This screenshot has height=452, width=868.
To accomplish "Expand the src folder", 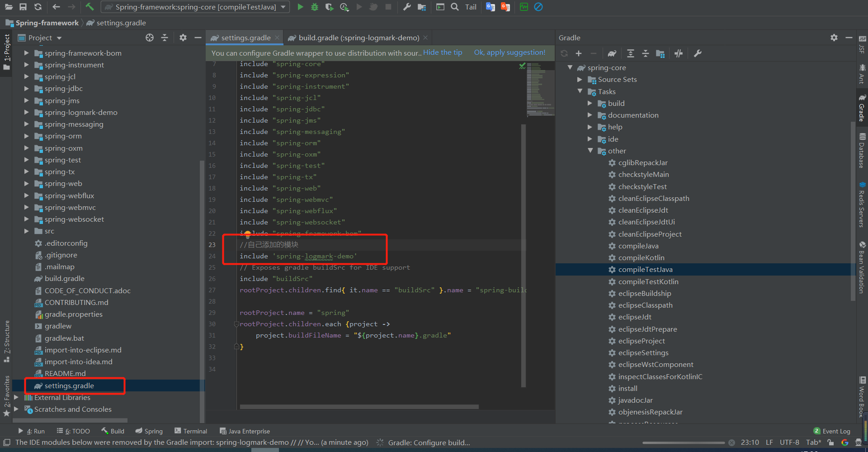I will point(26,231).
